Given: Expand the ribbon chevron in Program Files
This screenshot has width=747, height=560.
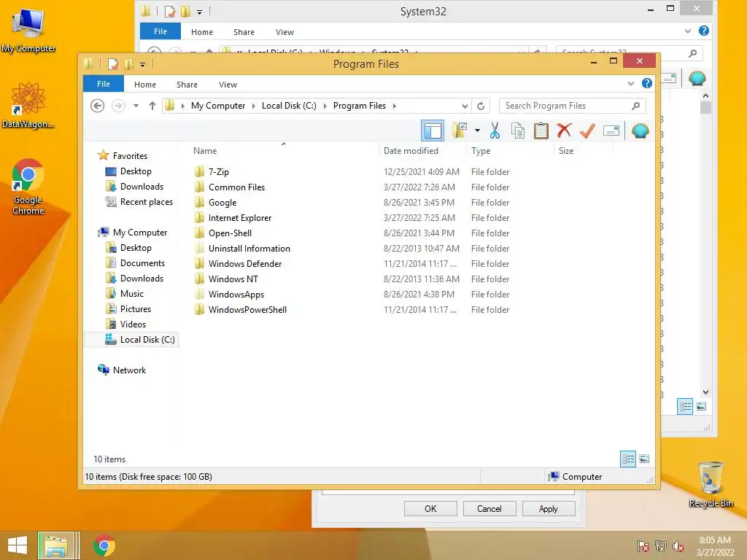Looking at the screenshot, I should pos(631,84).
